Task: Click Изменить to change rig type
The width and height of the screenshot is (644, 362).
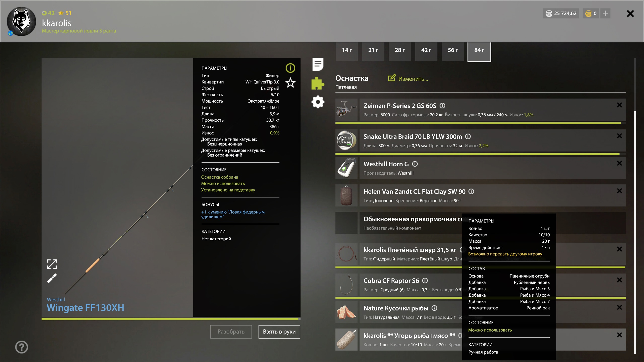Action: coord(413,79)
